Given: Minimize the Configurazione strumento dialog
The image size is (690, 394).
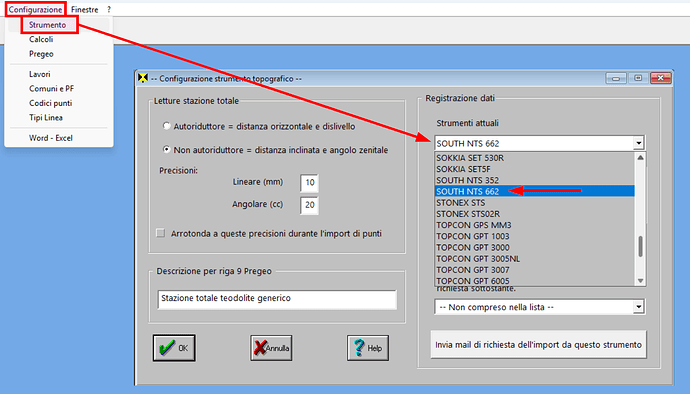Looking at the screenshot, I should point(616,78).
